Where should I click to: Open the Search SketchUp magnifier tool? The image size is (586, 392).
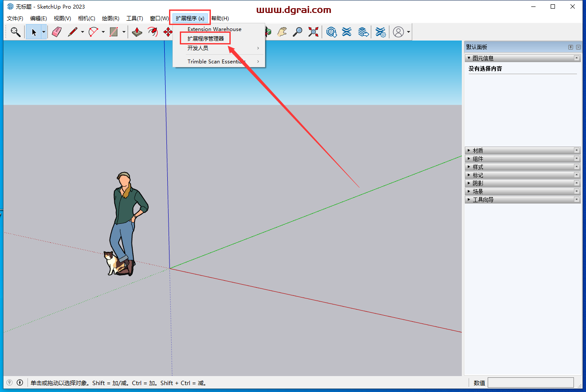tap(16, 32)
